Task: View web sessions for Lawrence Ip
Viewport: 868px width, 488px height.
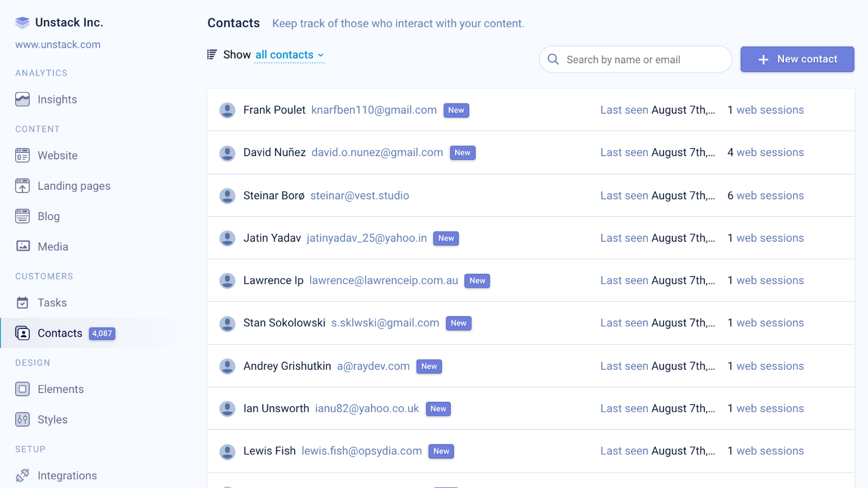Action: [x=770, y=280]
